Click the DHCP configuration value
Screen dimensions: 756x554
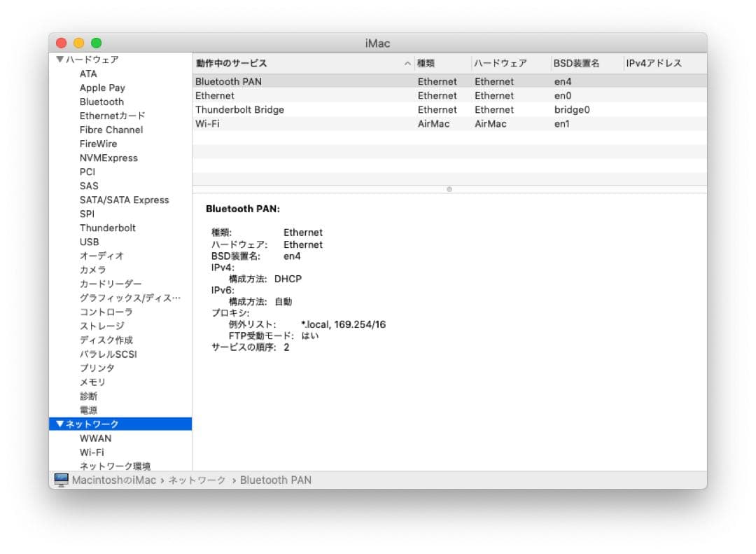288,279
